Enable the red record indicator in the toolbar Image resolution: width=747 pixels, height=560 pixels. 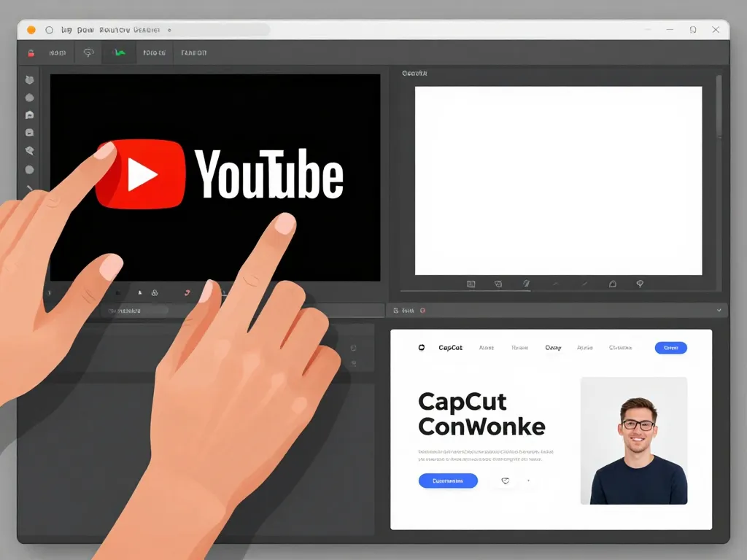[x=29, y=51]
